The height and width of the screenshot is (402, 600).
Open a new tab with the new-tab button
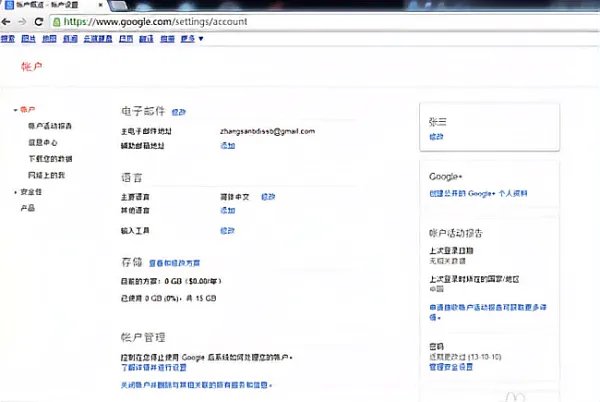118,5
